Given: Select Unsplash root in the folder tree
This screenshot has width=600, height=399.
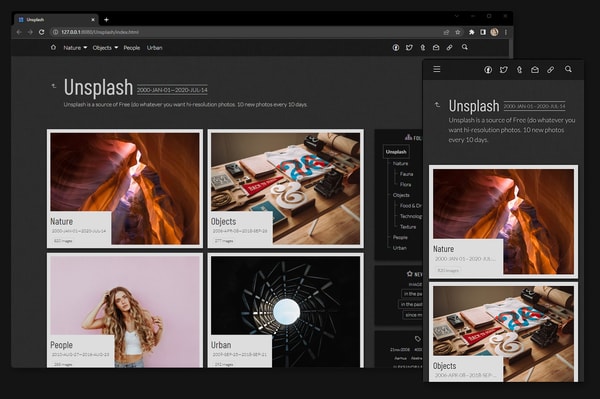Looking at the screenshot, I should click(396, 152).
